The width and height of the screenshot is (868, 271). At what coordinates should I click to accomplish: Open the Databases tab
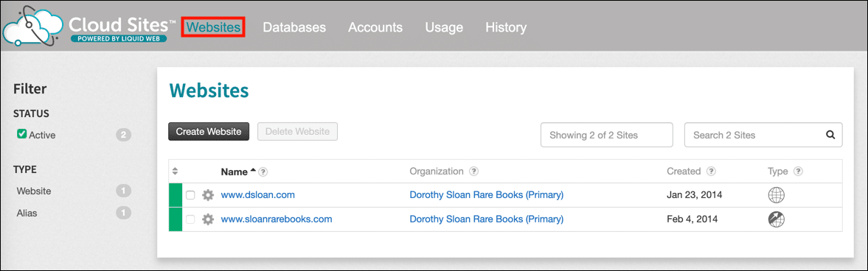[x=294, y=27]
